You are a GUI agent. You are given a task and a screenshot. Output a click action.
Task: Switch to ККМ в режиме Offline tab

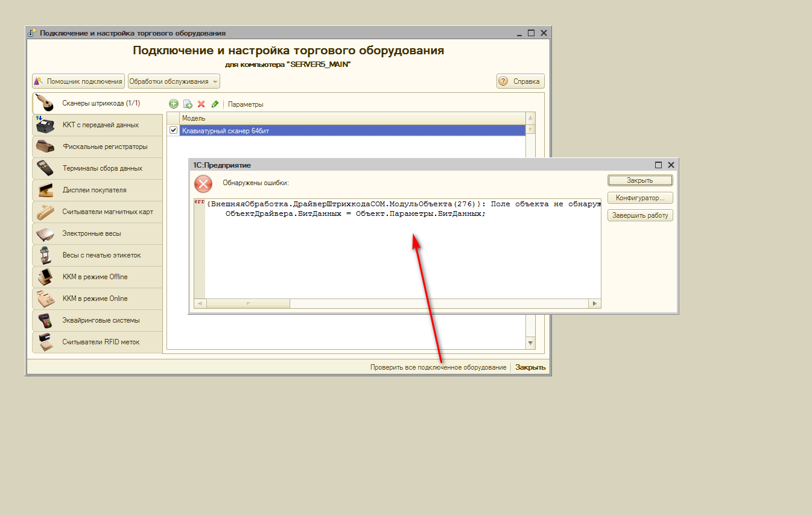97,277
